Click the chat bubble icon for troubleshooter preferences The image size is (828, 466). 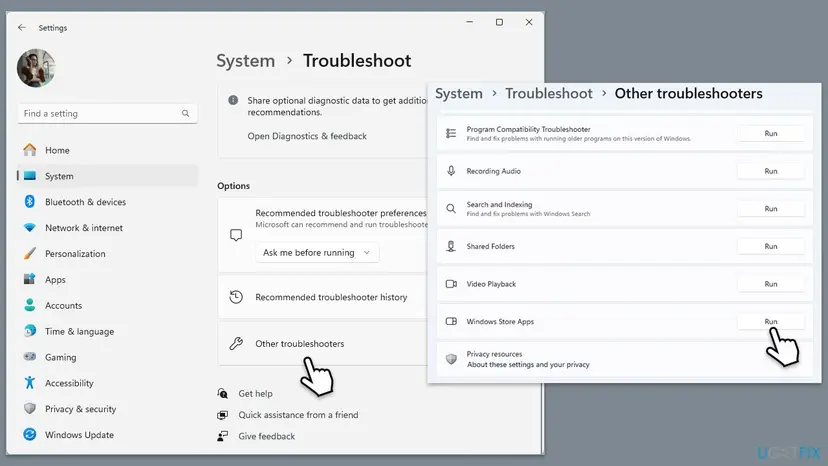(236, 235)
